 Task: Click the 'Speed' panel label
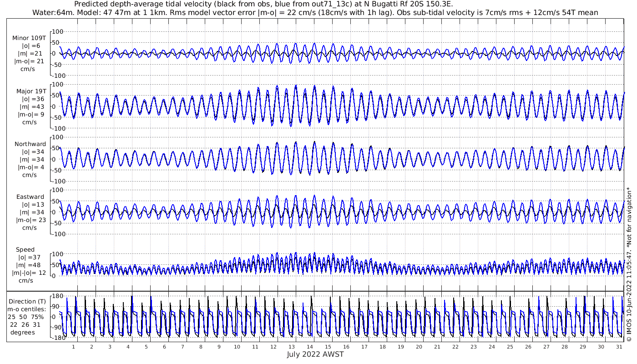point(25,250)
